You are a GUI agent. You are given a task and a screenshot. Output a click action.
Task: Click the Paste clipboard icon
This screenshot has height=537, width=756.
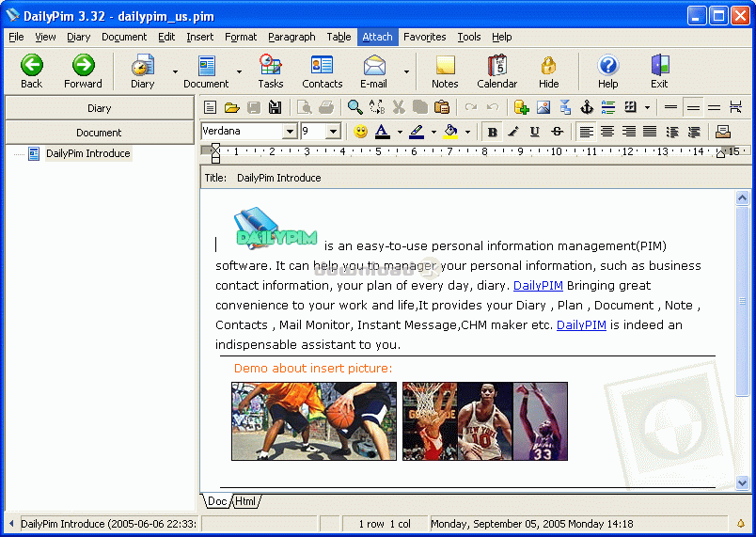pos(442,107)
